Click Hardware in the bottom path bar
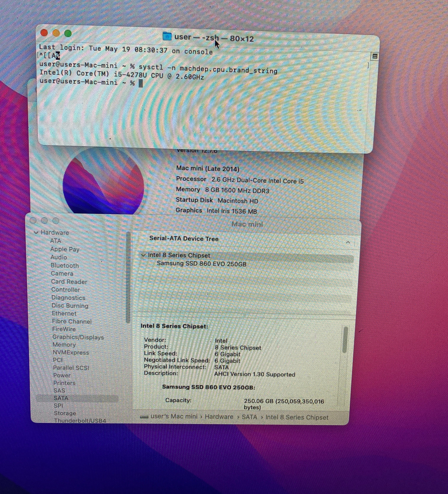 219,417
